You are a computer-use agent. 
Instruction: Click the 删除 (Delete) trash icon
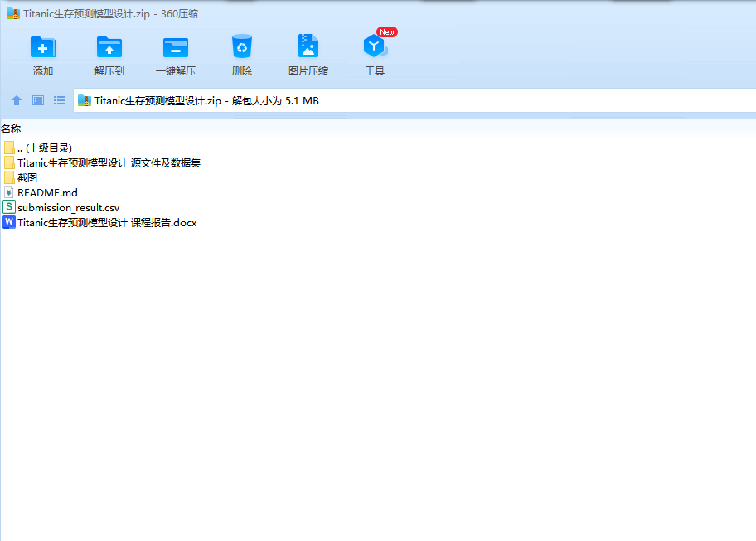pos(242,46)
